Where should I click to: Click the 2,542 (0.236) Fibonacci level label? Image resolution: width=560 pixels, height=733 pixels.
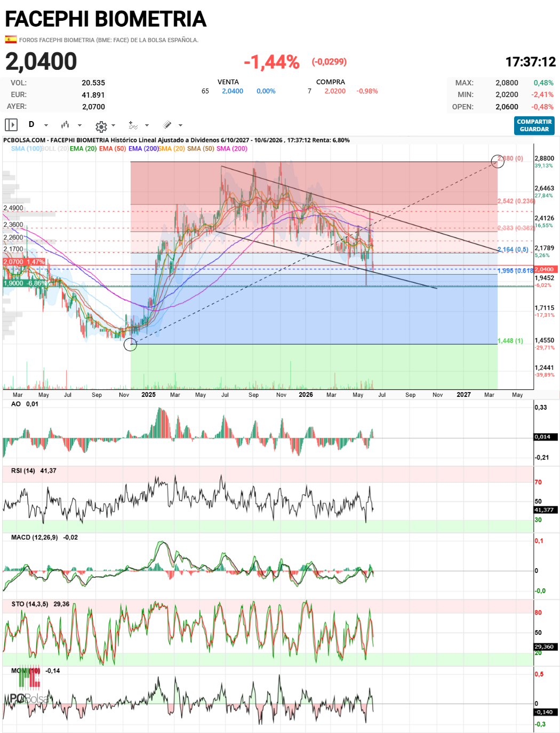(516, 201)
